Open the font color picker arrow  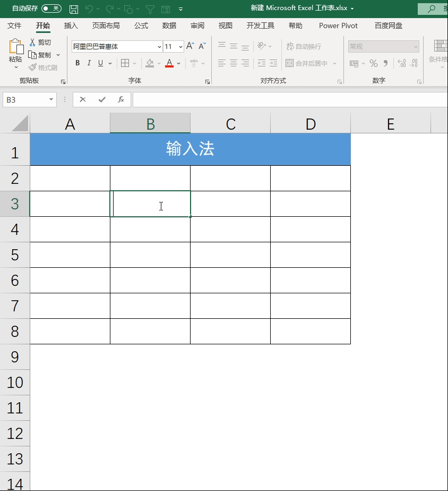(178, 63)
